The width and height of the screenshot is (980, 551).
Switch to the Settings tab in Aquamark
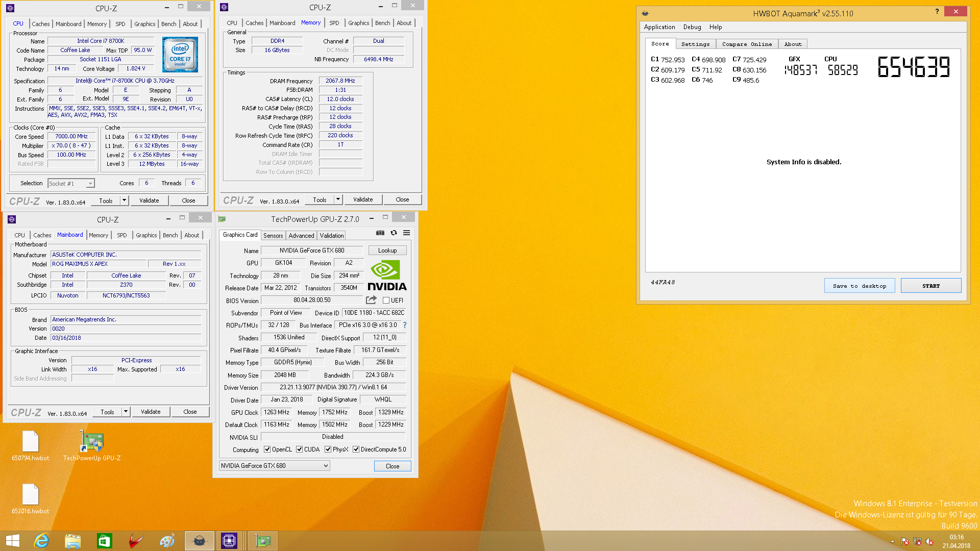(x=695, y=44)
